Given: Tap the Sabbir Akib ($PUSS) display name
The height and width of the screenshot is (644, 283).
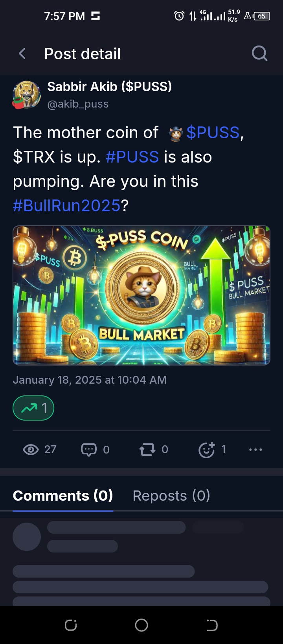Looking at the screenshot, I should (x=110, y=86).
